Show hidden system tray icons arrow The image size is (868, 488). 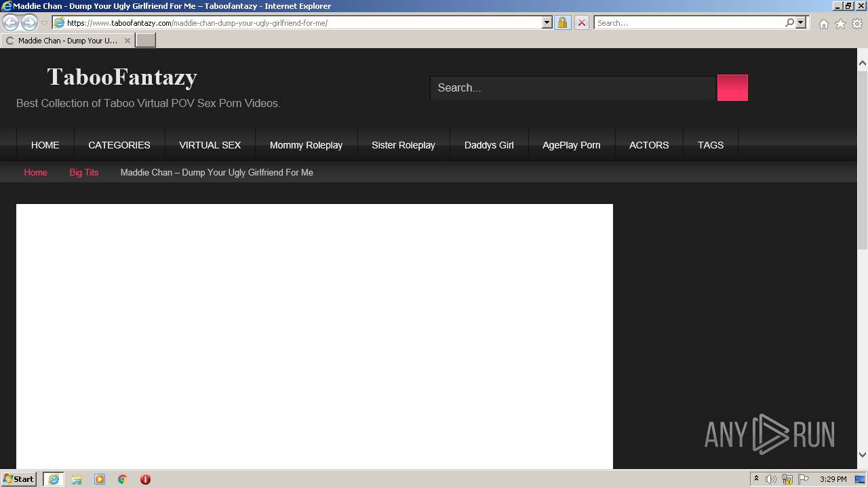pos(756,479)
